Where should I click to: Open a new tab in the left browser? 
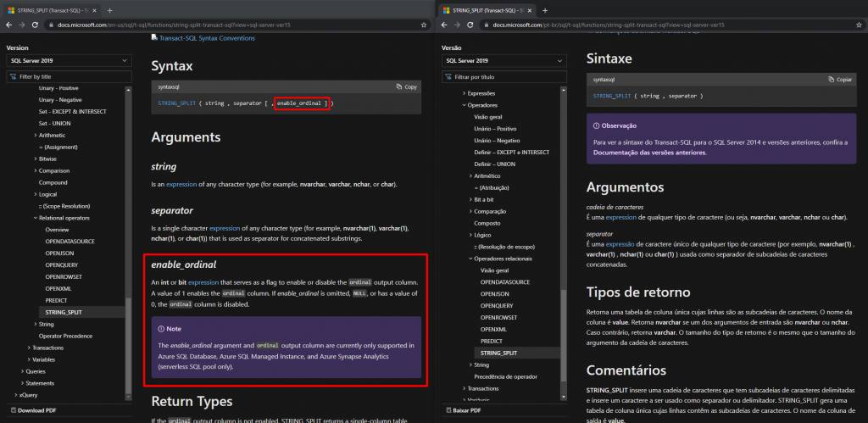tap(109, 10)
